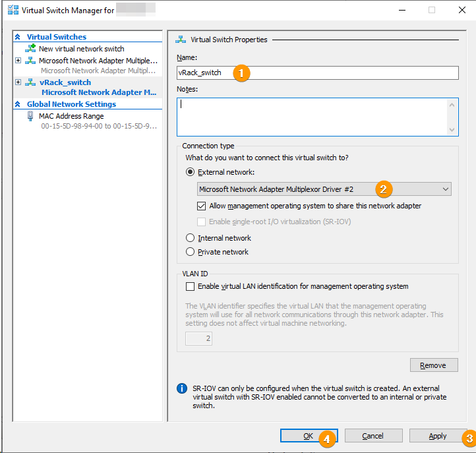Collapse the Virtual Switches section chevron

(18, 37)
